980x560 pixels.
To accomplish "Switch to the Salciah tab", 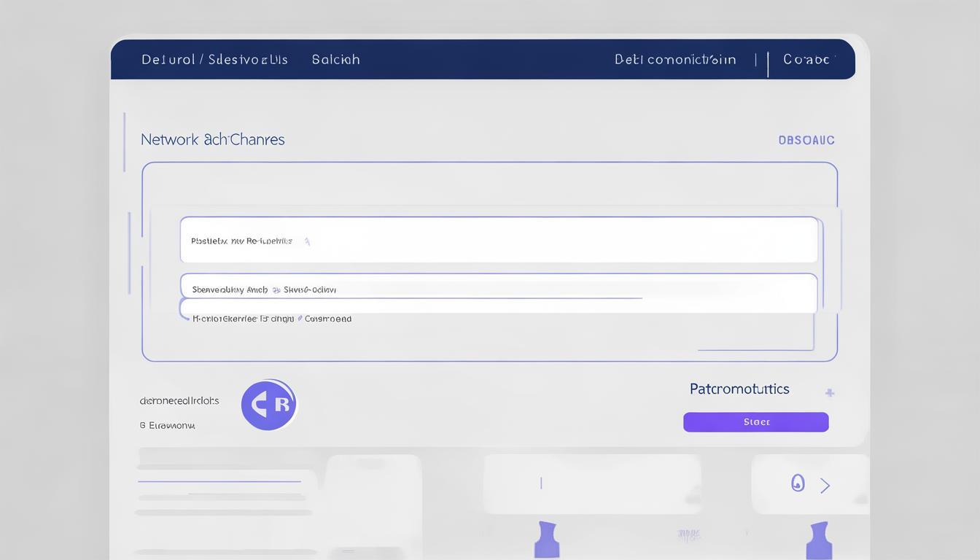I will point(335,60).
